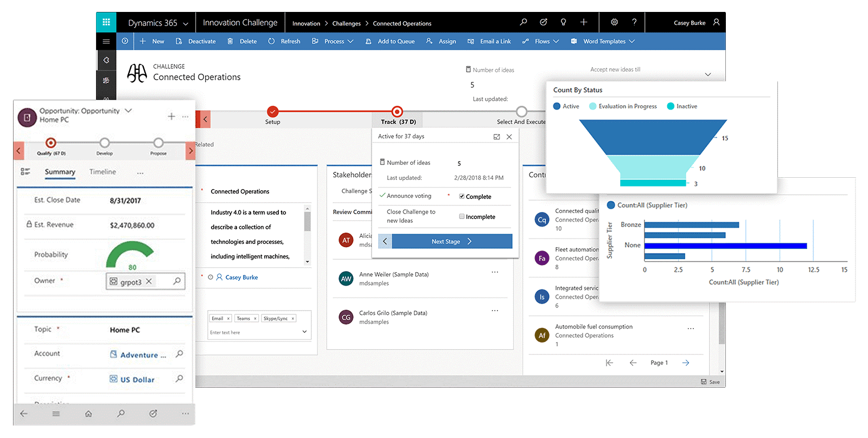868x438 pixels.
Task: Search Owner lookup magnifier
Action: pyautogui.click(x=177, y=281)
